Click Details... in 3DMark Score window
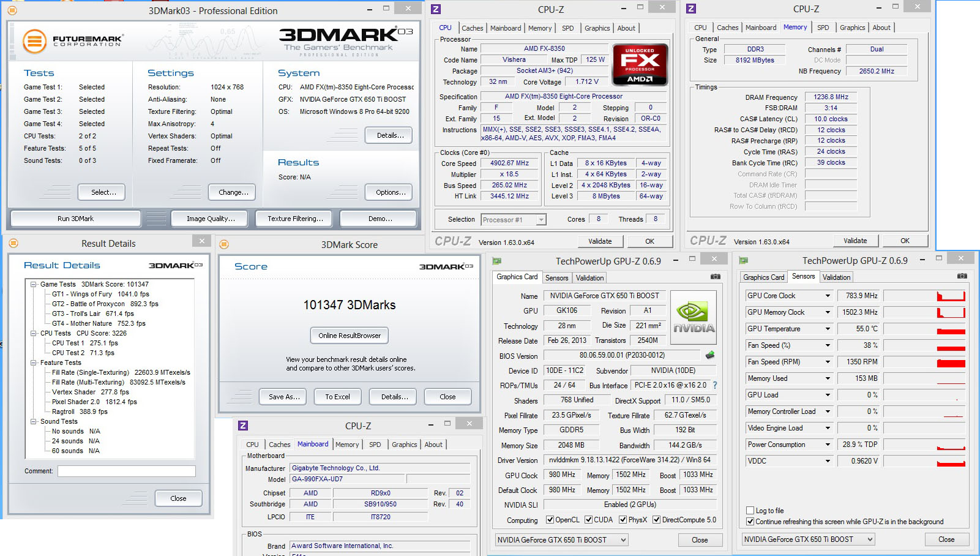This screenshot has height=556, width=980. coord(393,397)
